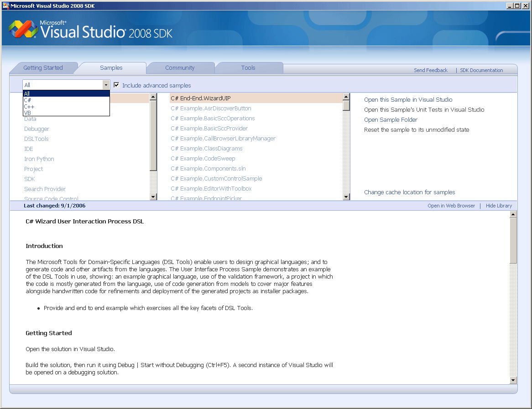Open this Sample in Visual Studio
Image resolution: width=532 pixels, height=409 pixels.
click(x=408, y=100)
